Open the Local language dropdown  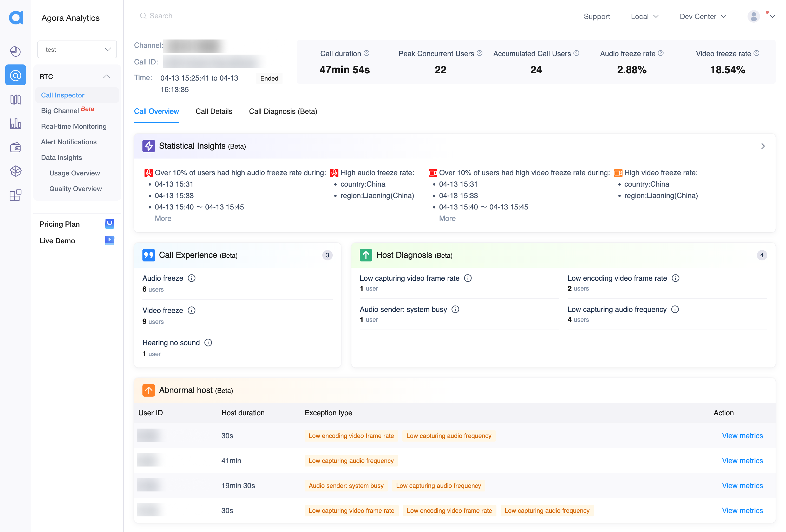tap(645, 17)
